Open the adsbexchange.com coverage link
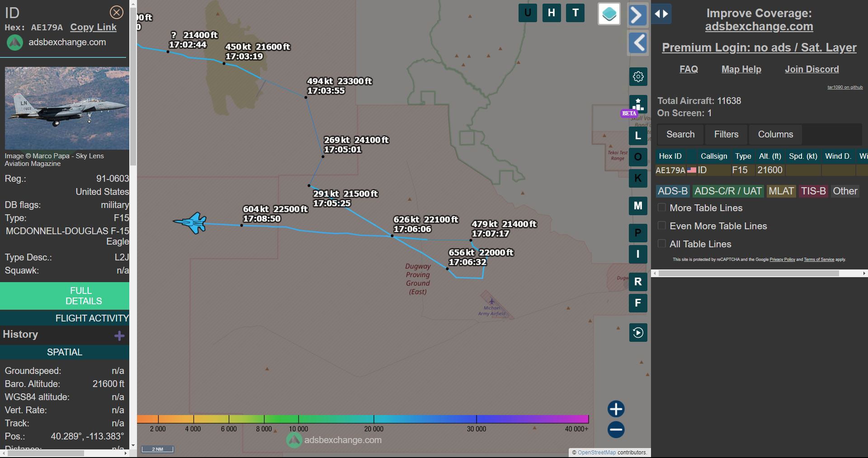Viewport: 868px width, 458px height. 759,27
